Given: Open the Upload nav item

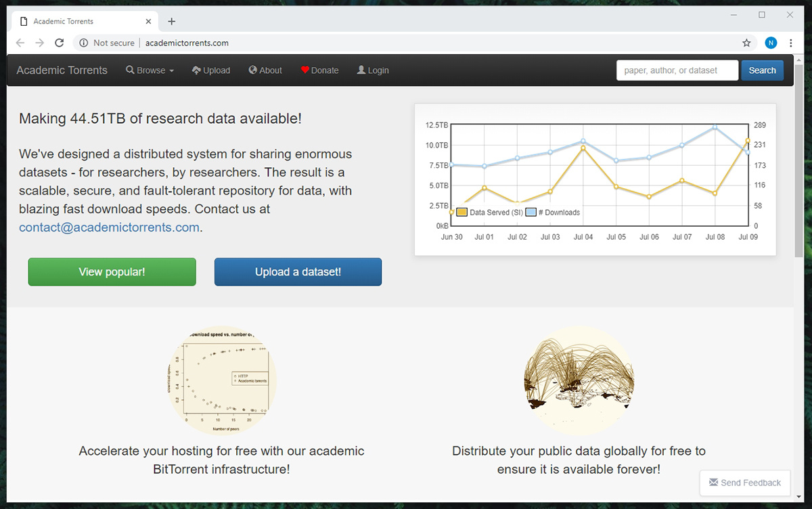Looking at the screenshot, I should (211, 70).
